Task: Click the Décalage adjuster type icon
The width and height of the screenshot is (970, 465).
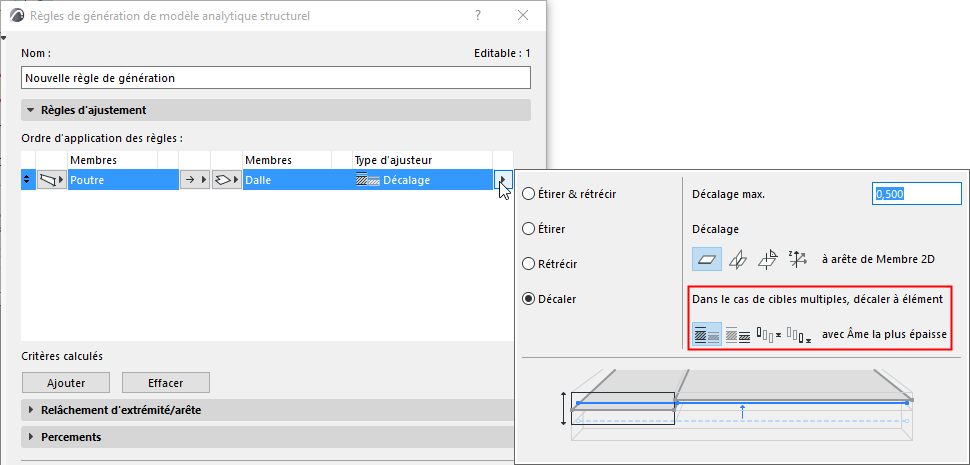Action: [x=367, y=180]
